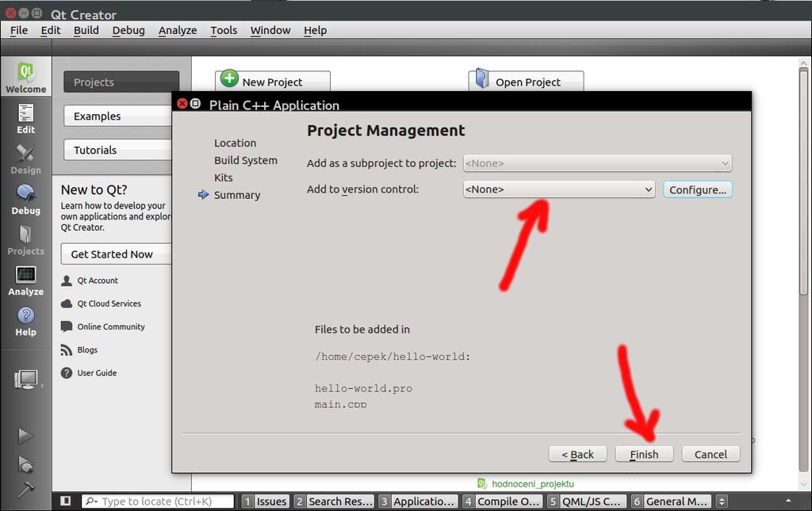Click the Kits wizard step
Viewport: 812px width, 511px height.
223,177
